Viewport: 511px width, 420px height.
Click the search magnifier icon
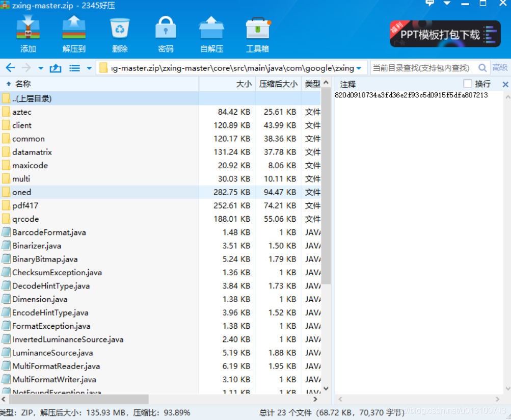pos(482,68)
